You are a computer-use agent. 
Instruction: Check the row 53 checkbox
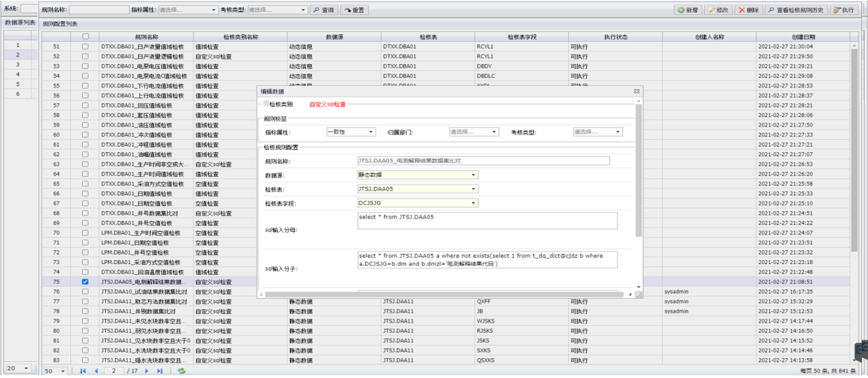[x=85, y=66]
